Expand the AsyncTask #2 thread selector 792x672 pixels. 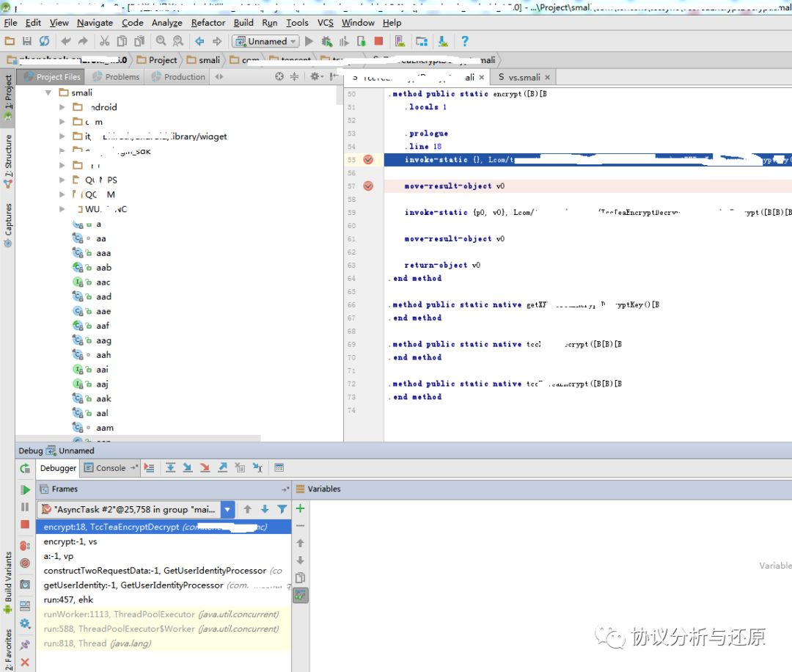coord(227,509)
